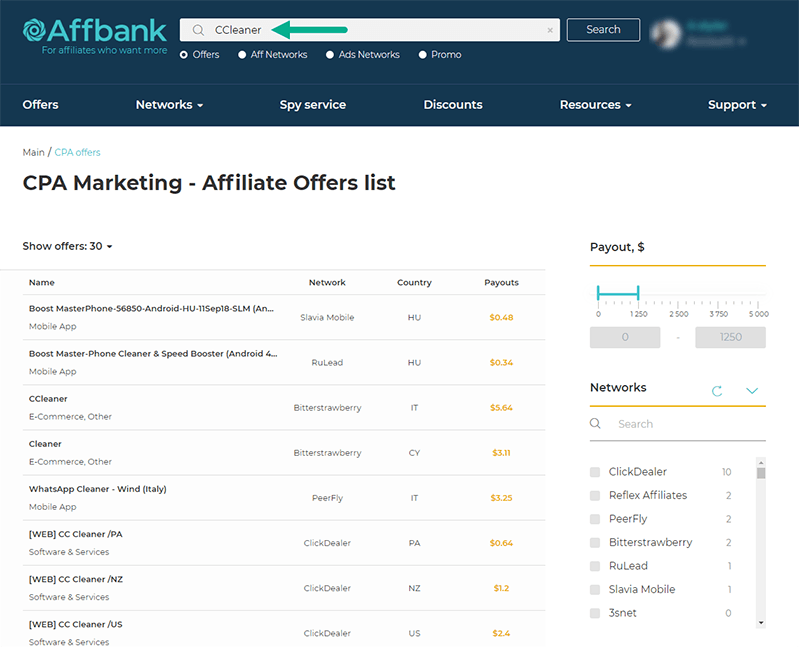Viewport: 799px width, 647px height.
Task: Open the [WEB] CC Cleaner /US offer
Action: point(75,625)
